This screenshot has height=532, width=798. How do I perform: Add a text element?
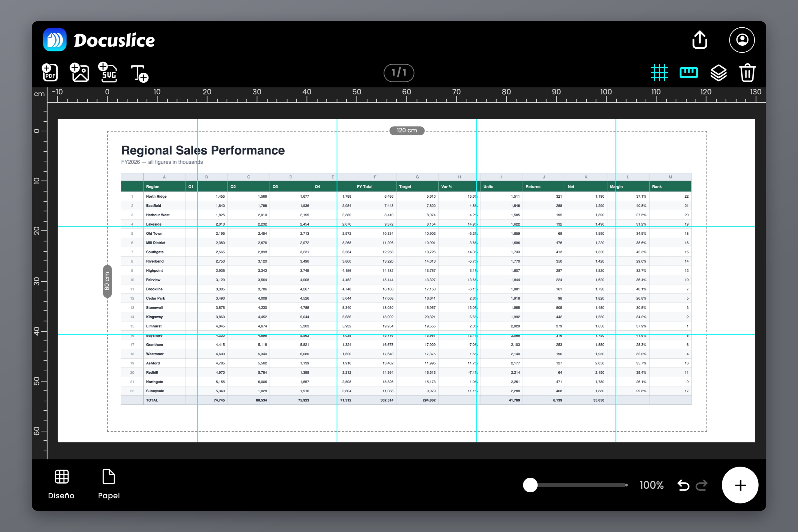[140, 74]
